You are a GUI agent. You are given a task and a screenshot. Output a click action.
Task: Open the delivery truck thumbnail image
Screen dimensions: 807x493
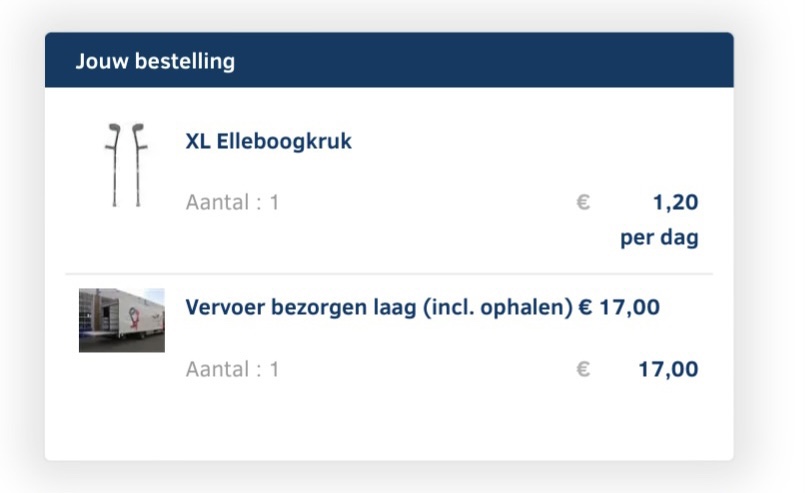122,320
